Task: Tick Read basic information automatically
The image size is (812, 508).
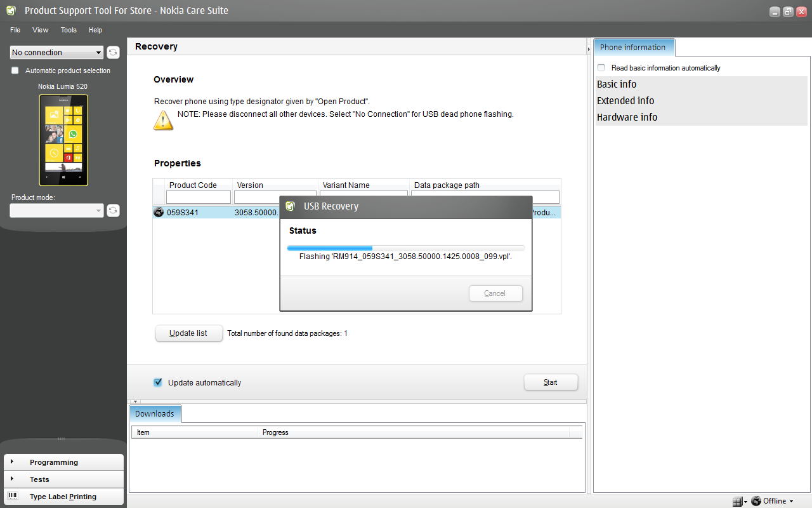Action: pos(601,68)
